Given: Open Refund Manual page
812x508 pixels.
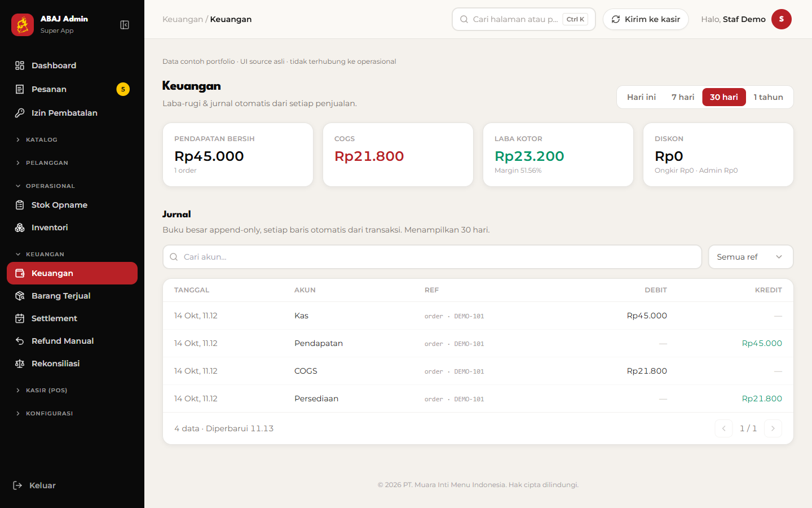Looking at the screenshot, I should pos(72,341).
